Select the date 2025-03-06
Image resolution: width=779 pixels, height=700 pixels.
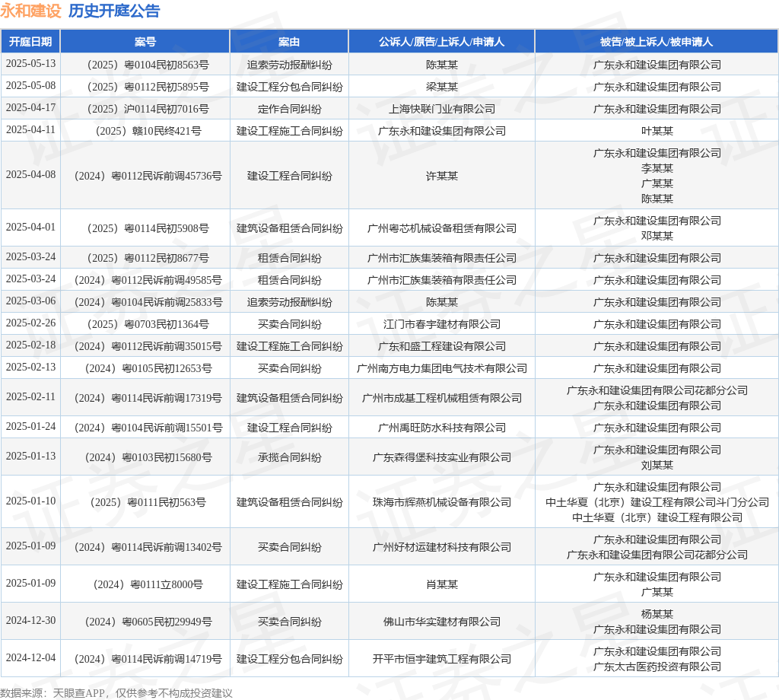[x=30, y=301]
